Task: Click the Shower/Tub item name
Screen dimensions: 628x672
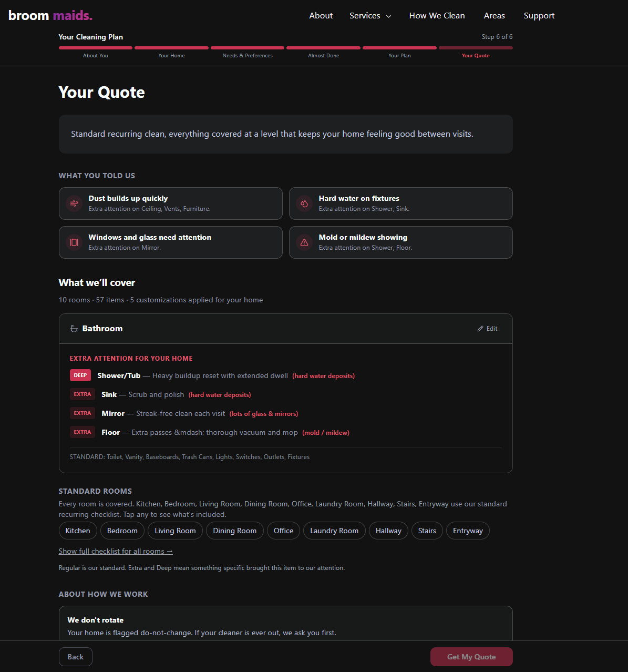Action: point(119,375)
